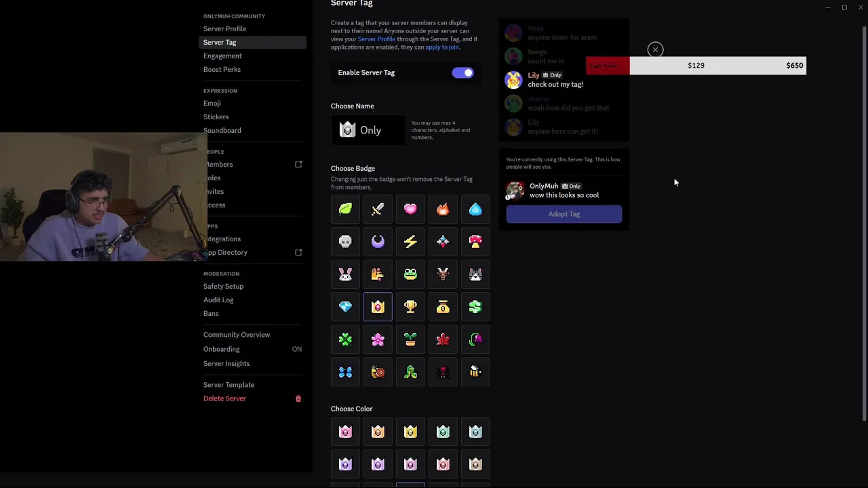Pick the money bag badge
Viewport: 868px width, 488px height.
(443, 306)
